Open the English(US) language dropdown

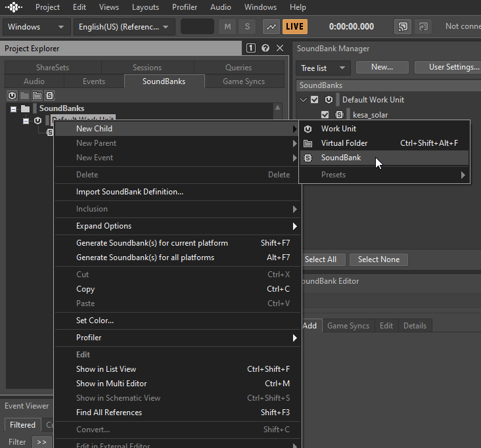coord(124,27)
